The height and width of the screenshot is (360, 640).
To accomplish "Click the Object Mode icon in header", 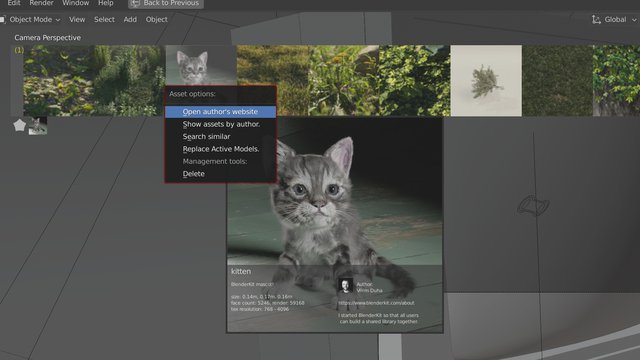I will point(2,20).
